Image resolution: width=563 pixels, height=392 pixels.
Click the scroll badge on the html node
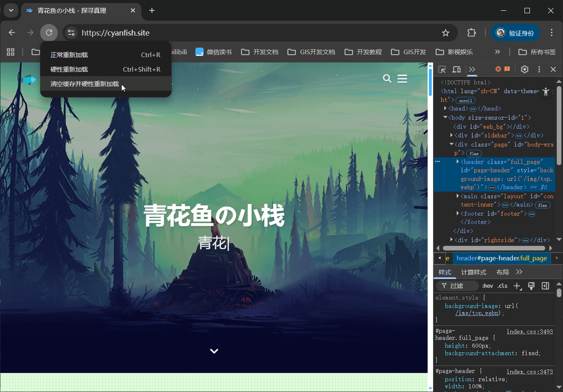click(x=465, y=100)
